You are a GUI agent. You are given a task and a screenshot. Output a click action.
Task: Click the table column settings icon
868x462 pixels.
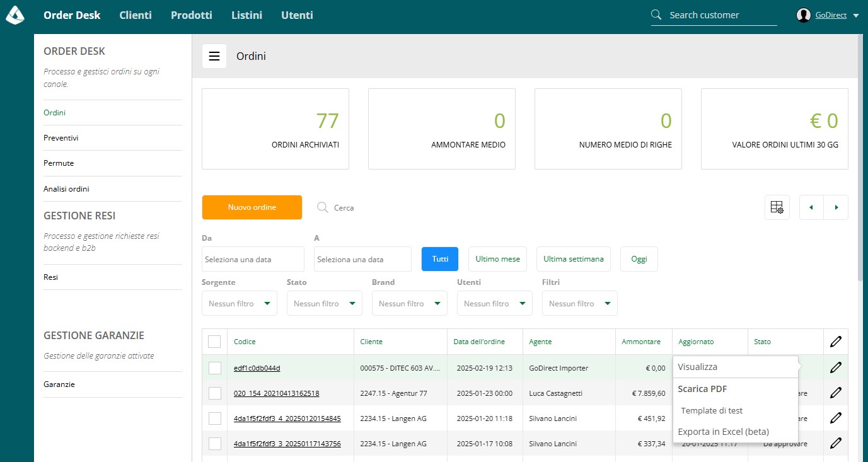pos(777,207)
